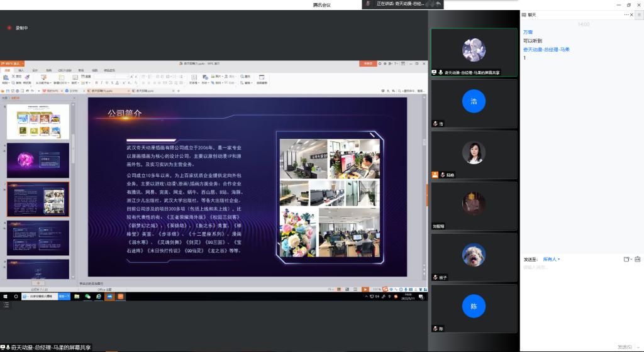Screen dimensions: 644x352
Task: Click the selection pane icon in ribbon
Action: [x=261, y=77]
